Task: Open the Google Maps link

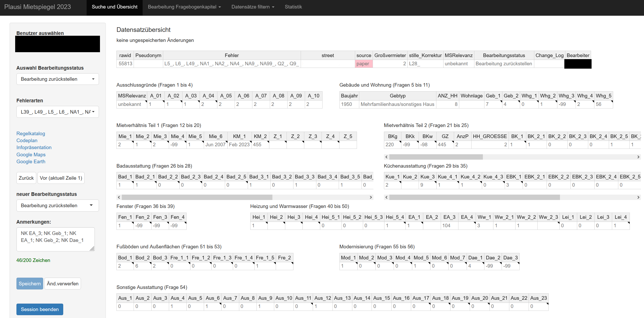Action: [x=31, y=155]
